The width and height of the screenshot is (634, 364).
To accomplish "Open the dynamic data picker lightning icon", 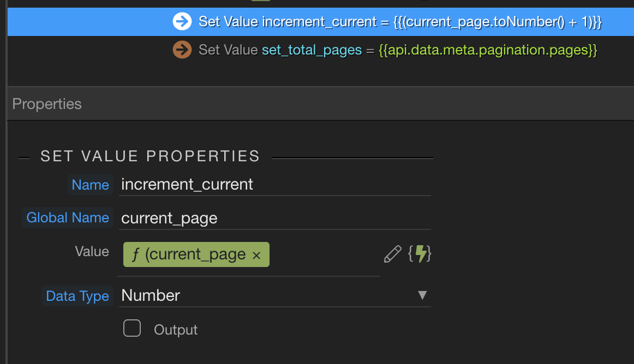I will tap(420, 254).
